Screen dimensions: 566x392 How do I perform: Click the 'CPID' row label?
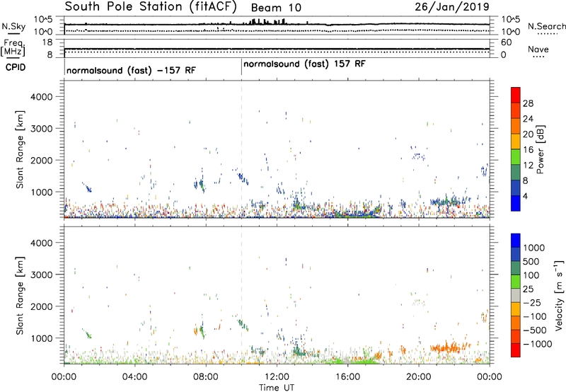(x=16, y=67)
